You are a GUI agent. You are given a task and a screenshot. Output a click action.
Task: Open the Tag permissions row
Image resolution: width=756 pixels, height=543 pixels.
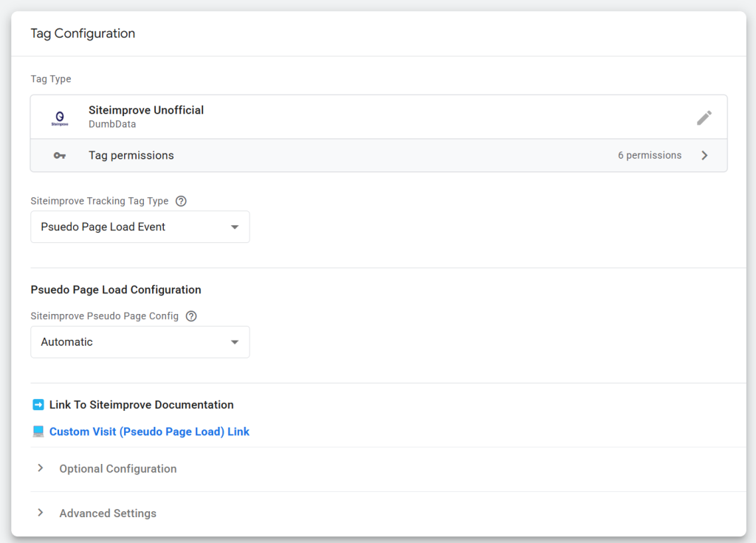pyautogui.click(x=379, y=155)
